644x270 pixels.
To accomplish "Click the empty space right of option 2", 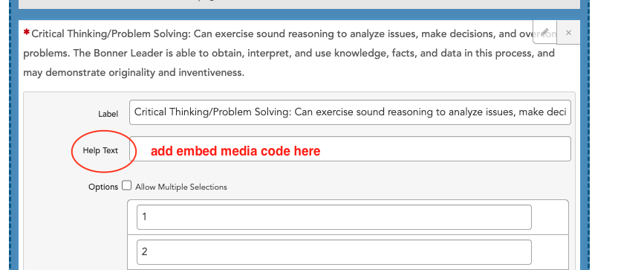I will tap(550, 252).
